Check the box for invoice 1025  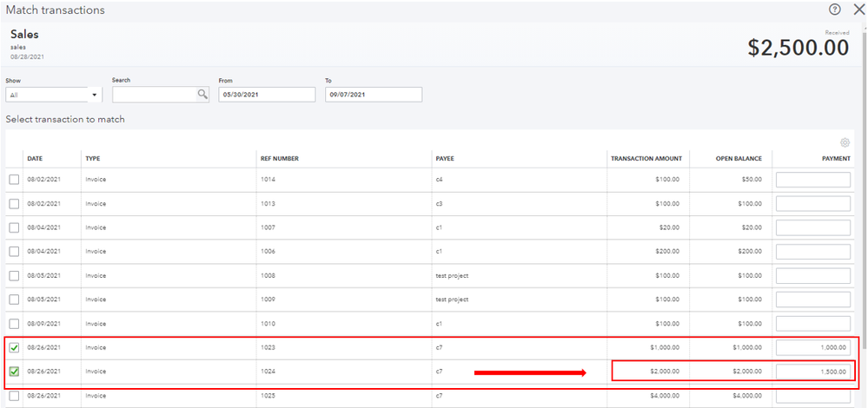[15, 396]
